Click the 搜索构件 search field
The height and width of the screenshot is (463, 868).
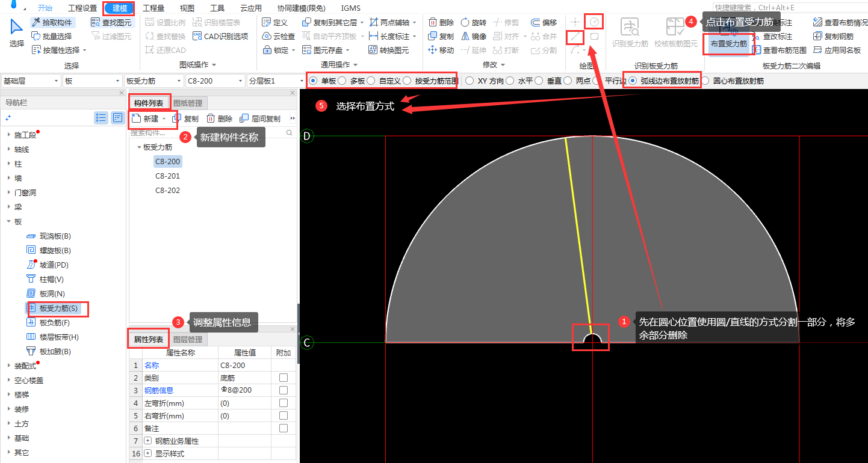212,132
